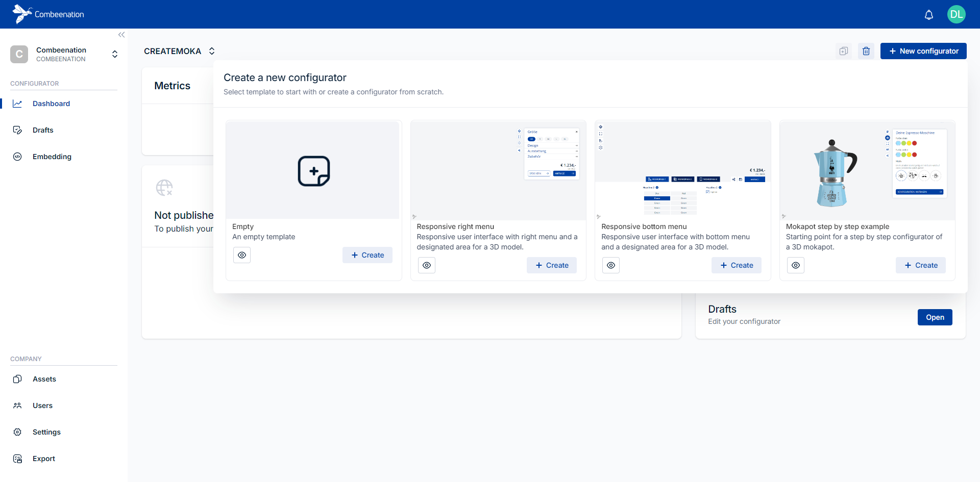
Task: Open the CREATEMOKA configurator dropdown
Action: [212, 51]
